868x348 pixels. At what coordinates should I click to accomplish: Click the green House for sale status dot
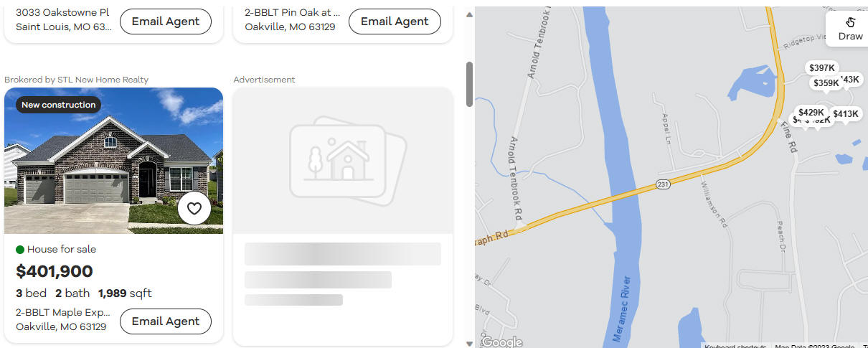point(20,249)
